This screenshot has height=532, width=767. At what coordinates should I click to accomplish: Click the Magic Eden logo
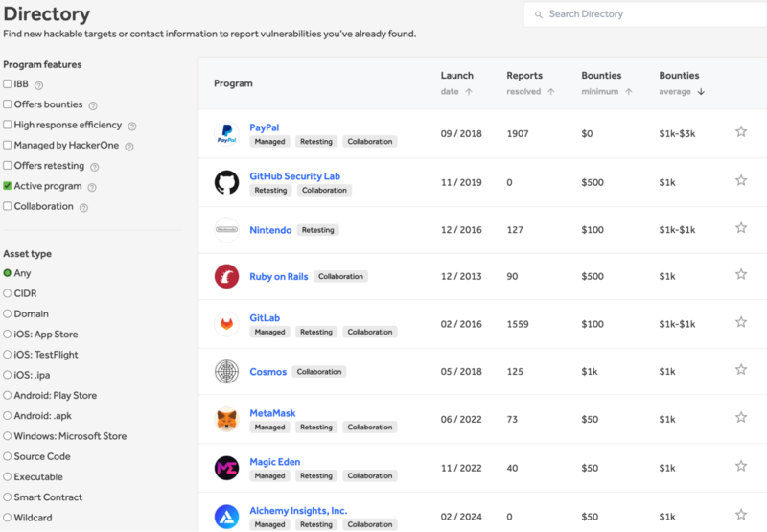tap(226, 468)
